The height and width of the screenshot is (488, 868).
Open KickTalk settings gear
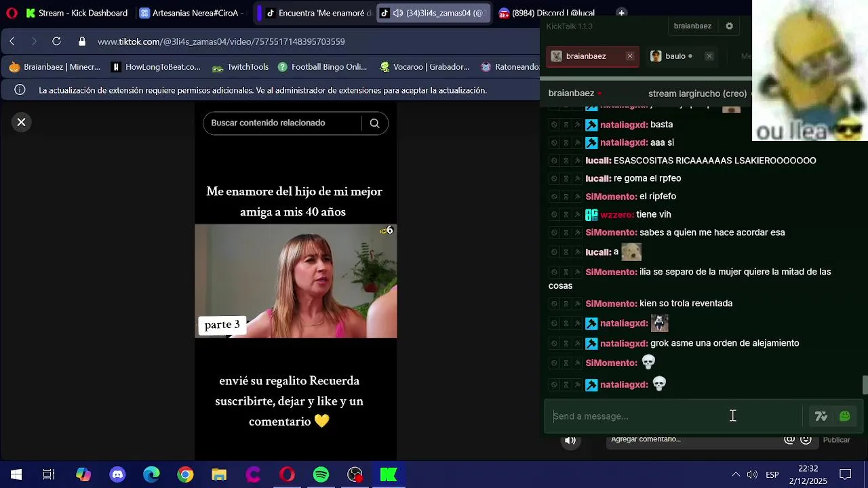pyautogui.click(x=729, y=26)
